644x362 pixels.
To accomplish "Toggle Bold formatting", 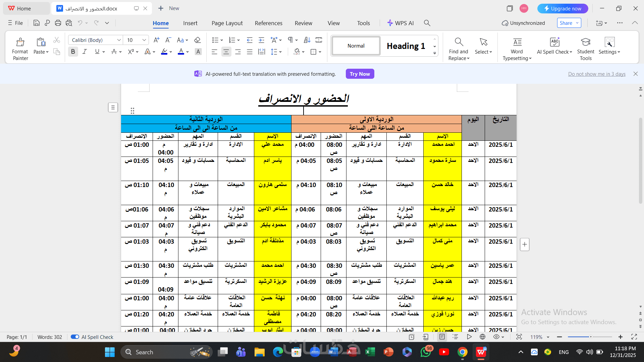I will (73, 52).
